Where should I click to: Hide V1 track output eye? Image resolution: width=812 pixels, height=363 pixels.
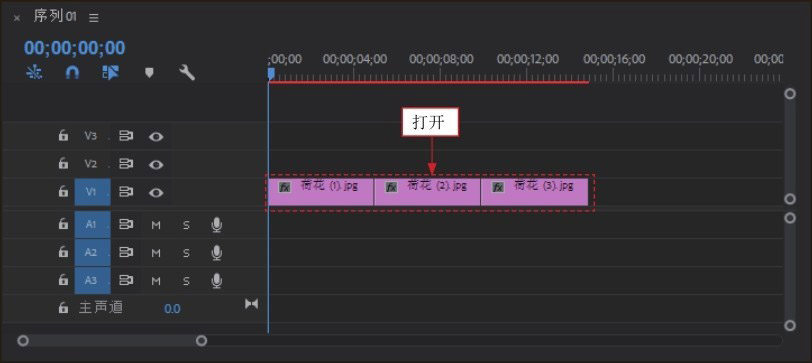point(156,193)
